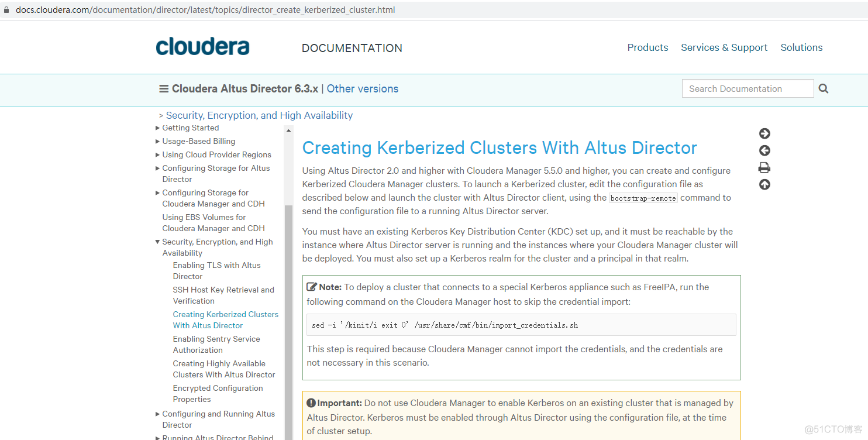Image resolution: width=868 pixels, height=440 pixels.
Task: Open Configuring Storage for Altus Director topic
Action: (x=216, y=174)
